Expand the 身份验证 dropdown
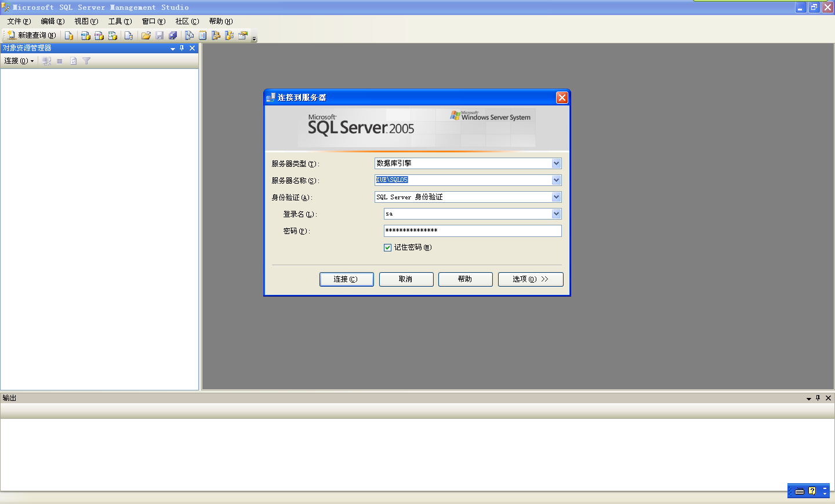Screen dimensions: 835x504 (x=556, y=197)
